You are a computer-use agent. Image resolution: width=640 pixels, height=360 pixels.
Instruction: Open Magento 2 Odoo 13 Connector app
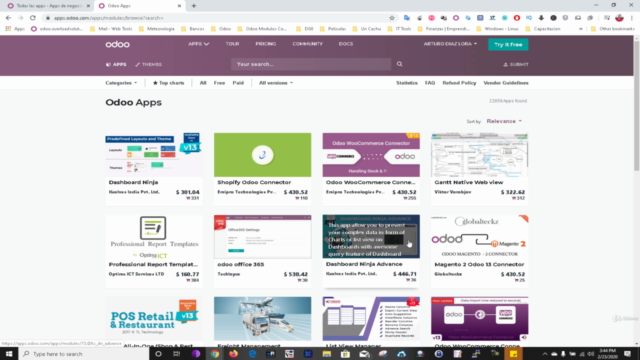[480, 251]
